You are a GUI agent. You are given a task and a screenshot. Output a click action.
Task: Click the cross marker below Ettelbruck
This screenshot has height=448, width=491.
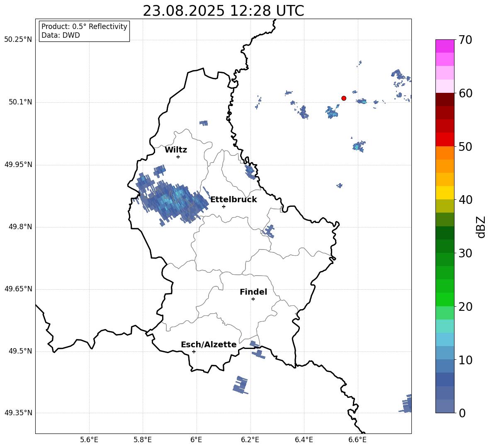(x=224, y=206)
